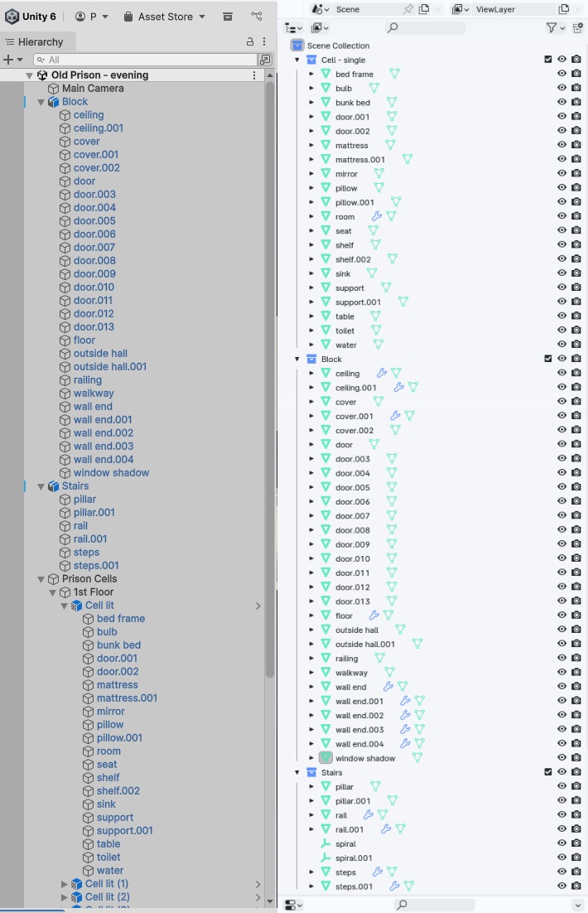Image resolution: width=588 pixels, height=913 pixels.
Task: Toggle the Hierarchy panel lock icon
Action: (x=250, y=42)
